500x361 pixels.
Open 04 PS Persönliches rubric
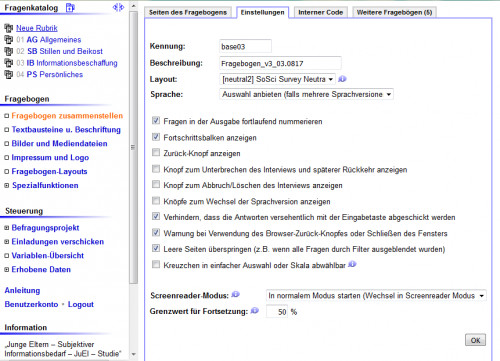[x=49, y=74]
